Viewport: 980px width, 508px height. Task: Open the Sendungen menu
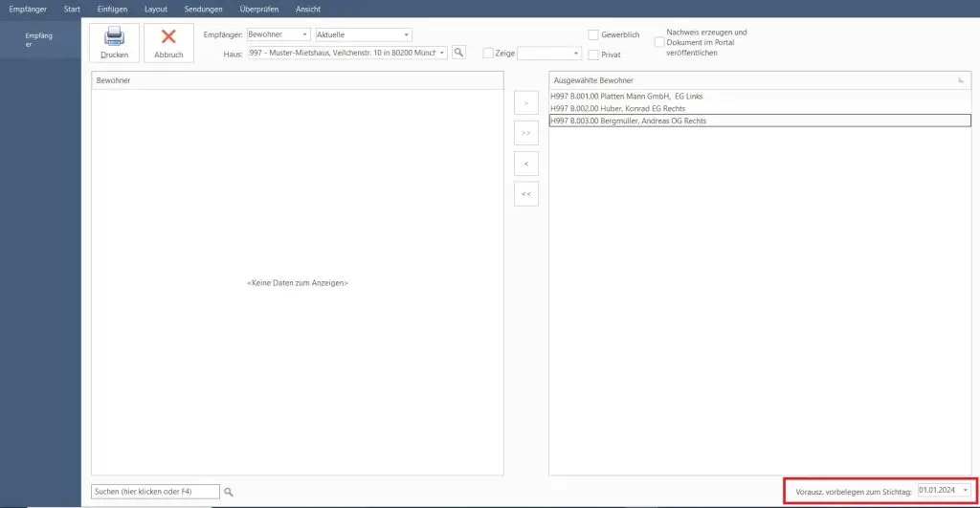203,10
